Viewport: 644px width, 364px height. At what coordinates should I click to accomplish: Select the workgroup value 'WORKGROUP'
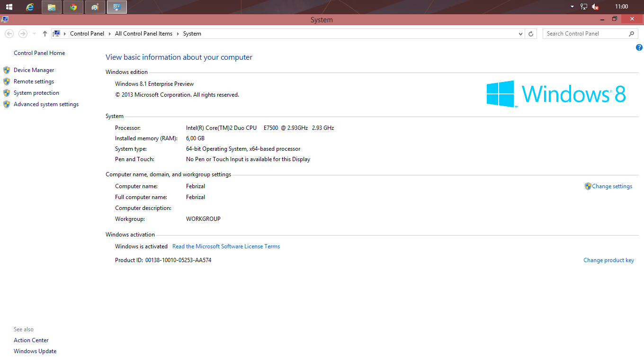click(203, 219)
